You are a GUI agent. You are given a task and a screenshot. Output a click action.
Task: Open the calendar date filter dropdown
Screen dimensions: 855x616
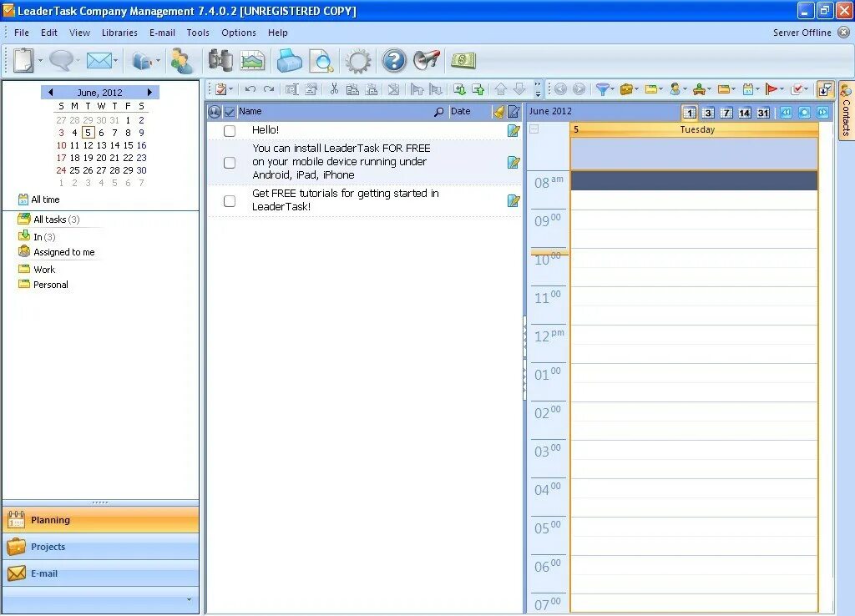coord(751,89)
